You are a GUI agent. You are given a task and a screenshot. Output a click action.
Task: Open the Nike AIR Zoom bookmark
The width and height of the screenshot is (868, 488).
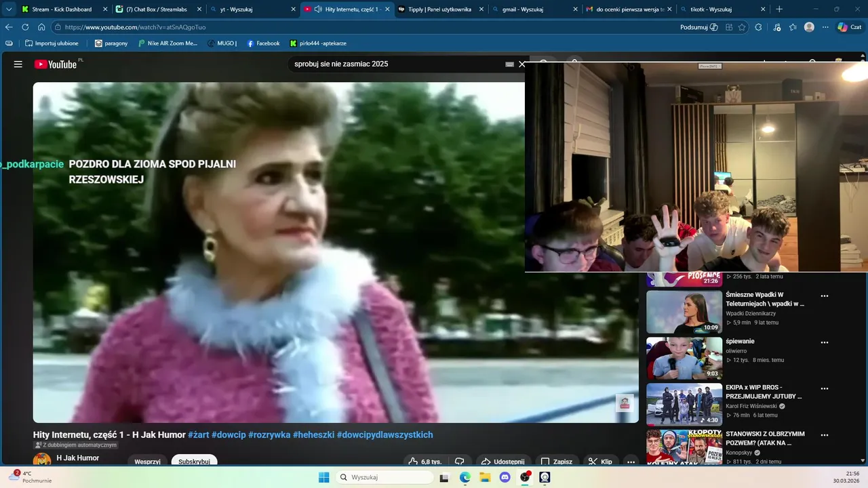tap(167, 43)
